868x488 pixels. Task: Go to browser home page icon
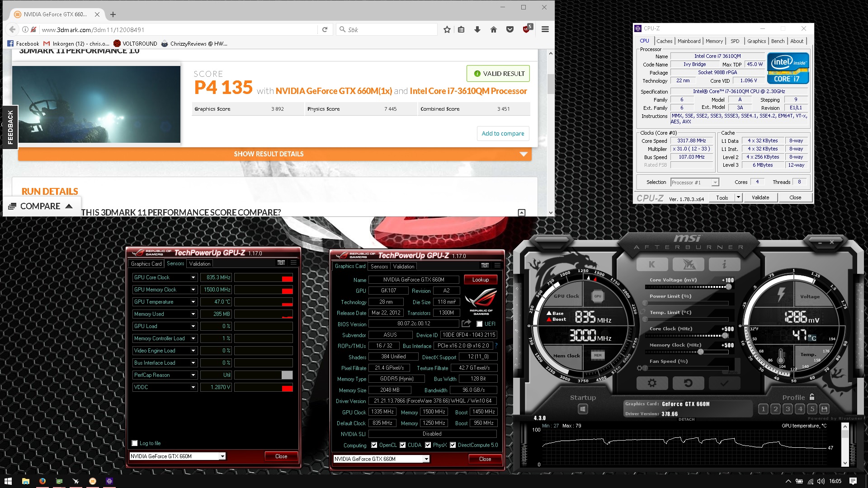click(x=494, y=30)
